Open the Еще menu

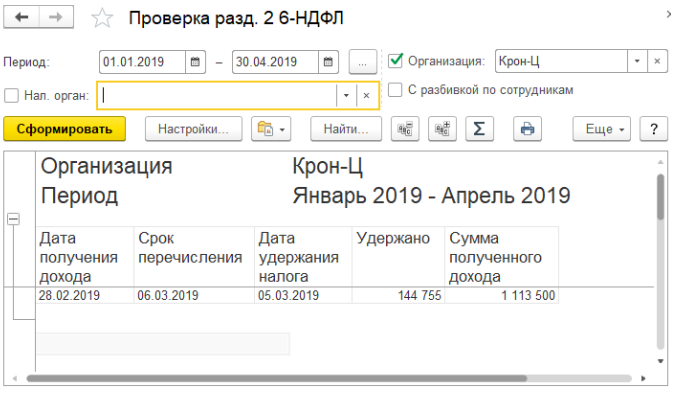601,129
